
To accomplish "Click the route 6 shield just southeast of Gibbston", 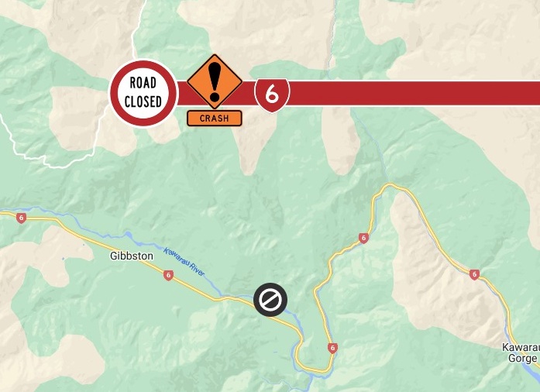I will coord(168,275).
